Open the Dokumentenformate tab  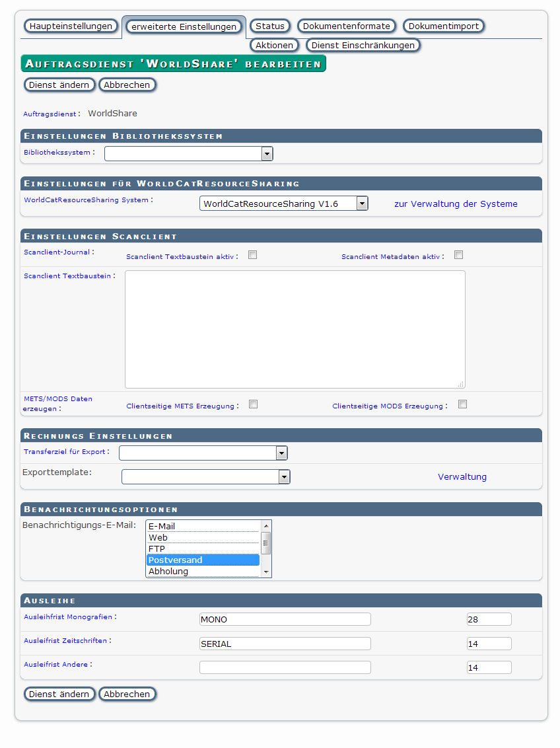click(x=347, y=26)
